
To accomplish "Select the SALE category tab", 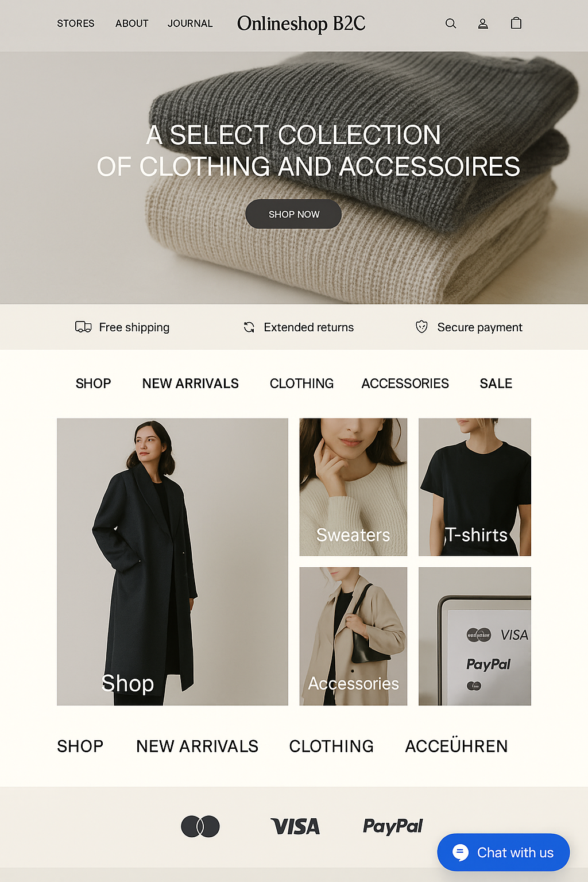I will [496, 384].
